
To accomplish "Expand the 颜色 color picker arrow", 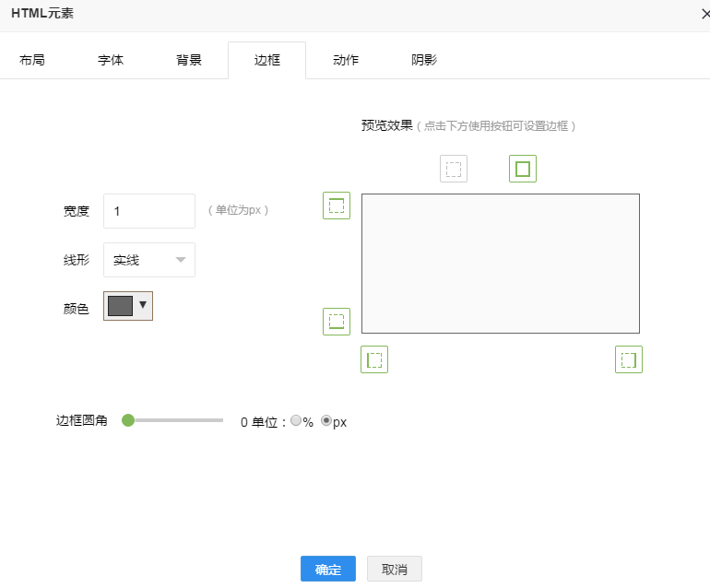I will click(x=143, y=305).
